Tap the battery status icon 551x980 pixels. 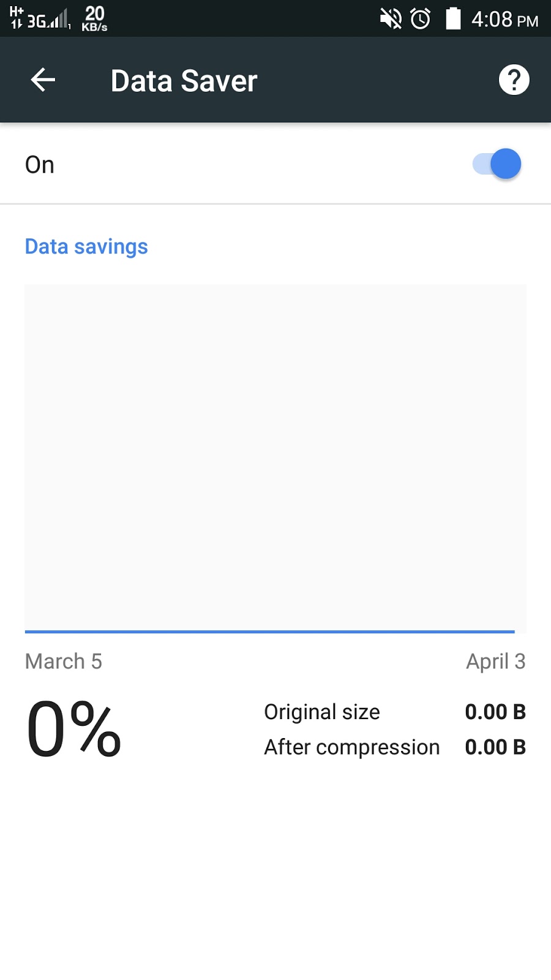click(x=453, y=19)
